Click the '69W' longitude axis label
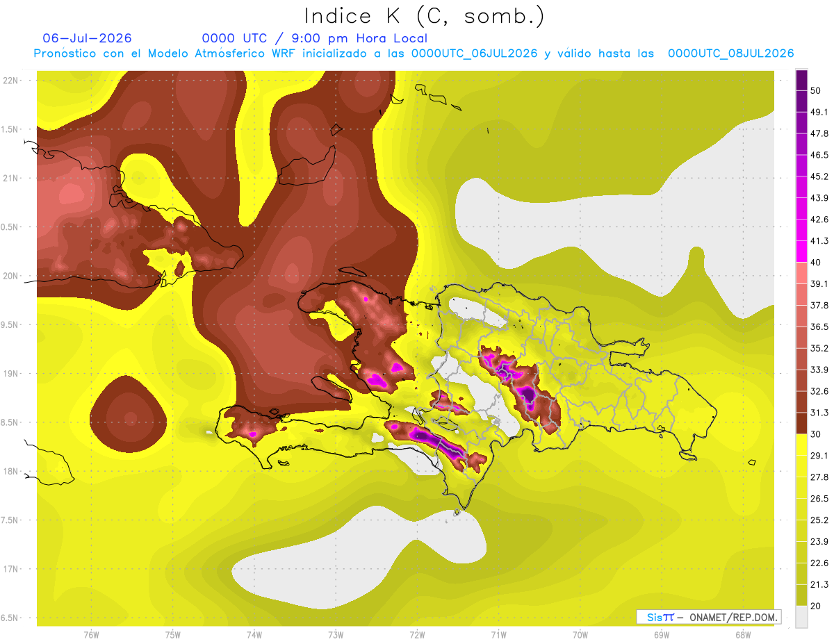This screenshot has height=644, width=834. [662, 635]
